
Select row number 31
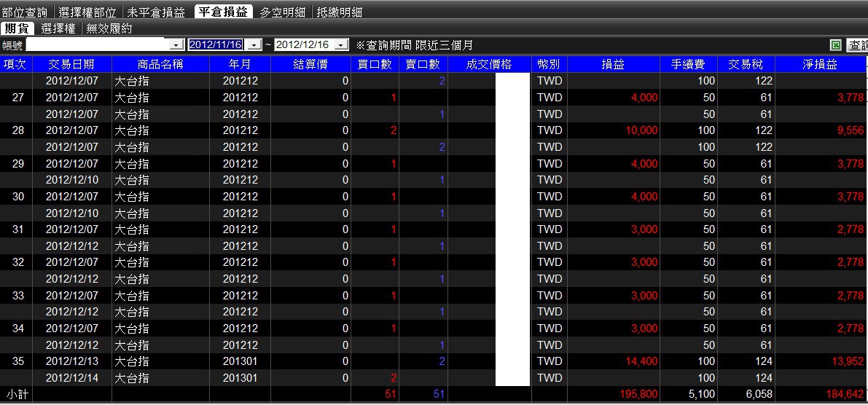17,229
